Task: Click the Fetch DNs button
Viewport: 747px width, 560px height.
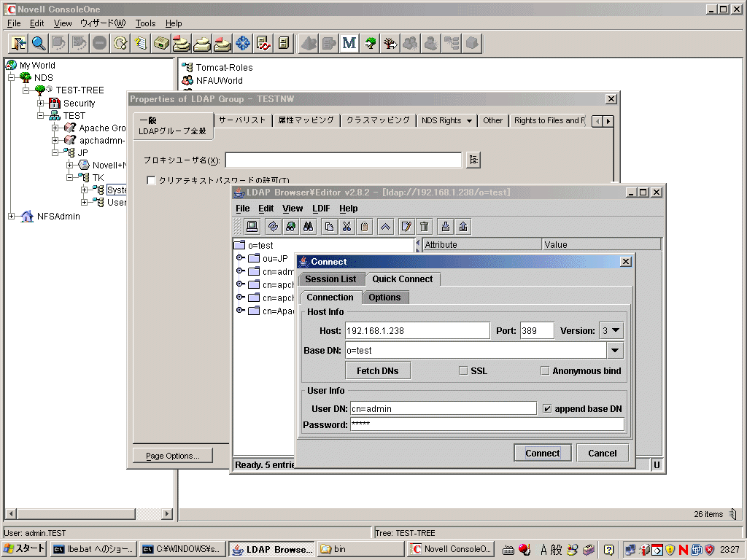Action: [378, 371]
